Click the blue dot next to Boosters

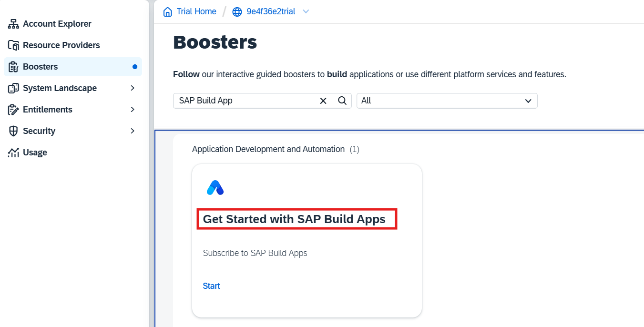135,67
